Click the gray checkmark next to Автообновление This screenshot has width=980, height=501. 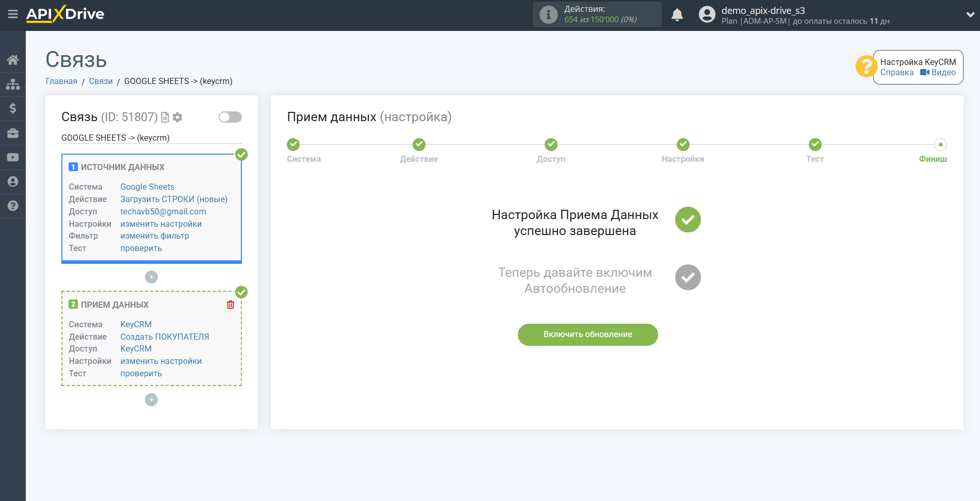click(688, 277)
